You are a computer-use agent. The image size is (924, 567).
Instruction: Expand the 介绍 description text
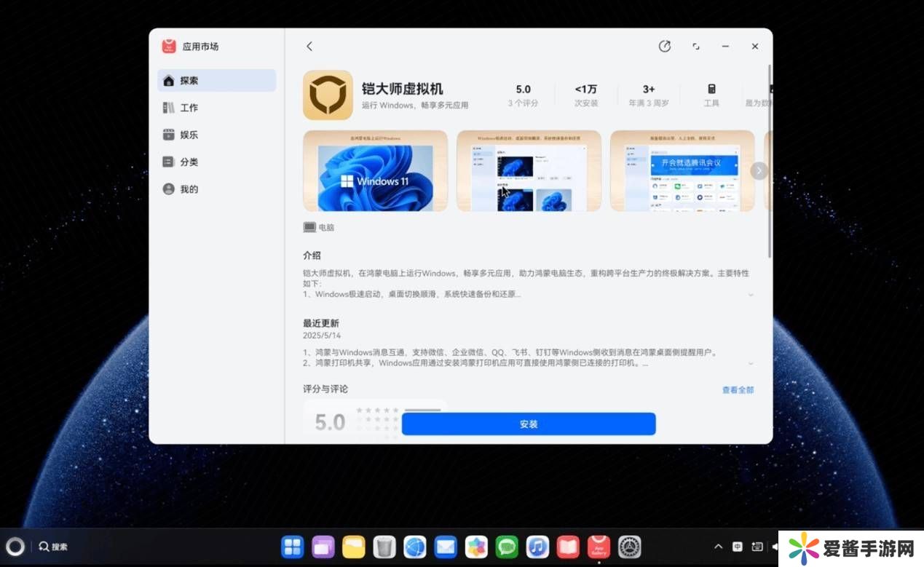tap(751, 295)
